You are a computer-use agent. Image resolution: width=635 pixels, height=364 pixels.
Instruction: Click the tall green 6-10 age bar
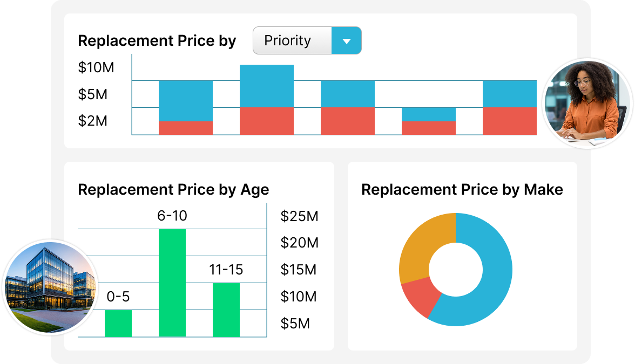172,283
